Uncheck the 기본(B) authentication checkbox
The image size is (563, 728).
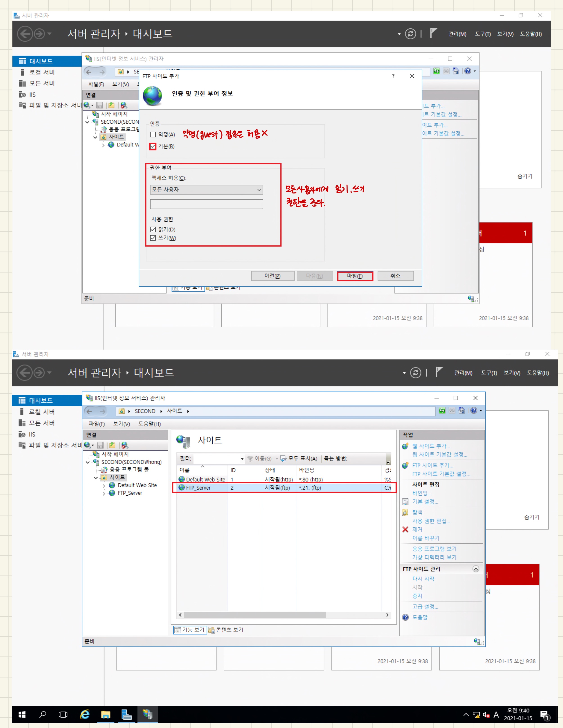(153, 146)
